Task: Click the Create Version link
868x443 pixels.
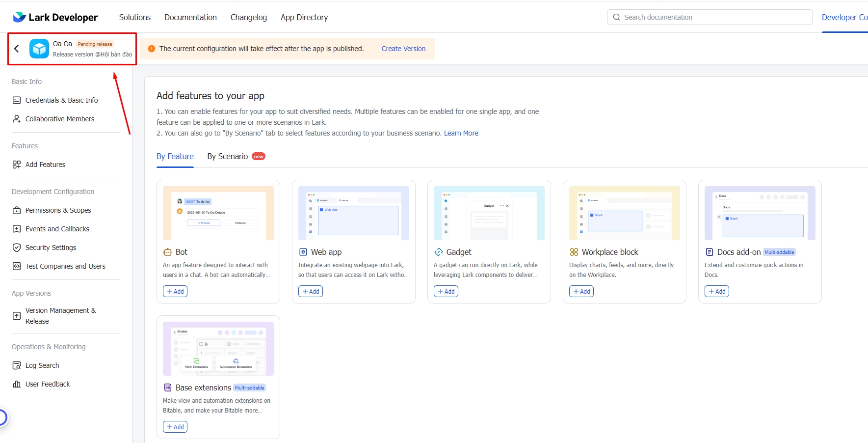Action: 403,49
